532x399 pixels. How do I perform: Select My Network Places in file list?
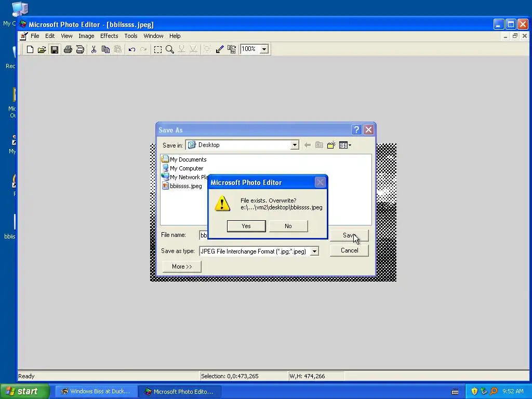pyautogui.click(x=185, y=177)
